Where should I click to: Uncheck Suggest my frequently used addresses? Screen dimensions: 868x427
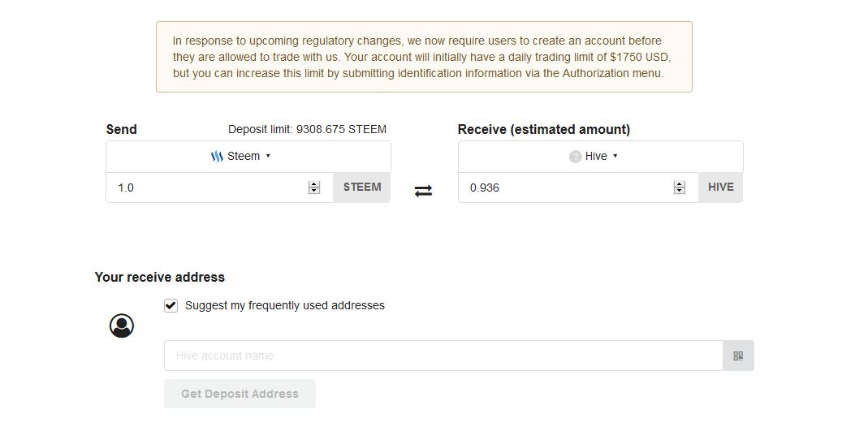(171, 305)
